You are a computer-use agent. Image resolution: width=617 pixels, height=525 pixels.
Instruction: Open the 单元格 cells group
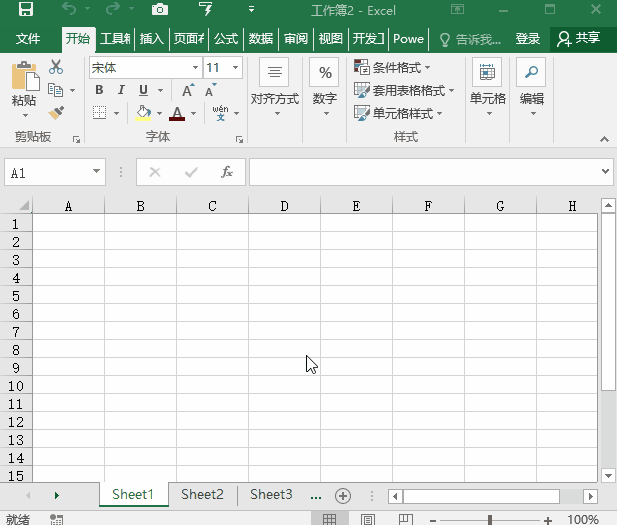(x=488, y=87)
